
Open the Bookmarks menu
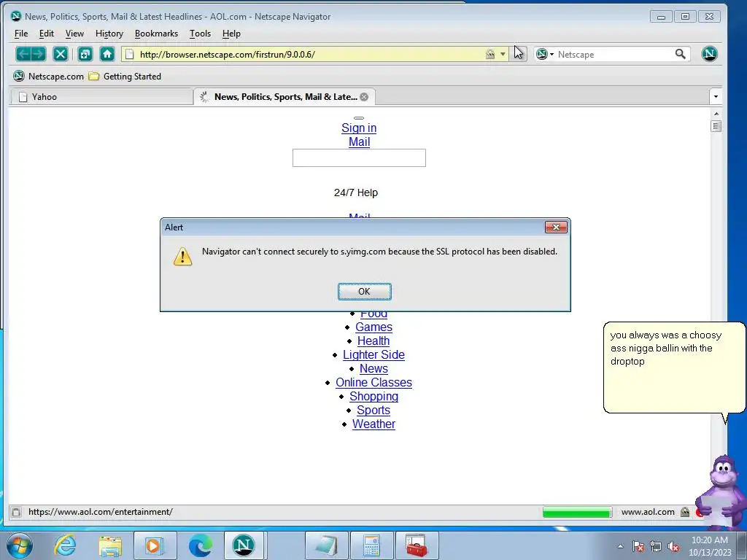click(x=156, y=34)
